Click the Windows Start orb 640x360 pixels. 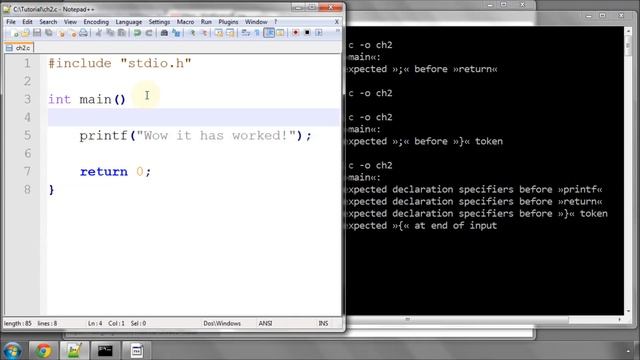[x=12, y=351]
